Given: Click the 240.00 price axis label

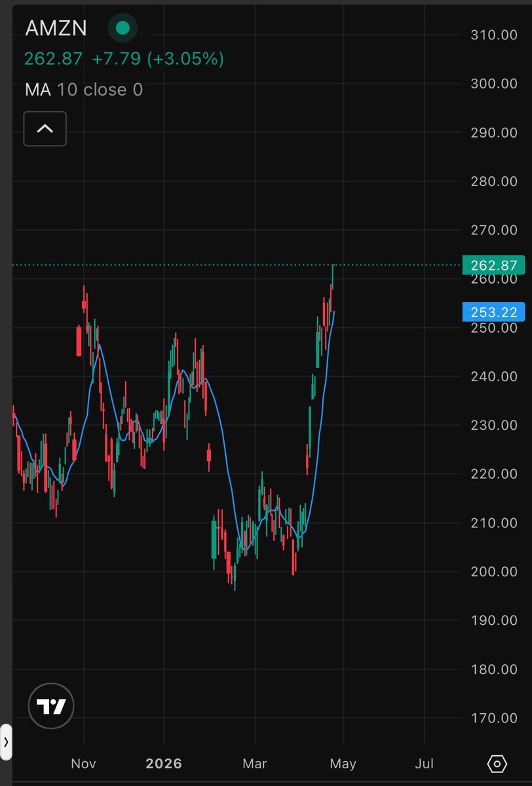Looking at the screenshot, I should (494, 376).
